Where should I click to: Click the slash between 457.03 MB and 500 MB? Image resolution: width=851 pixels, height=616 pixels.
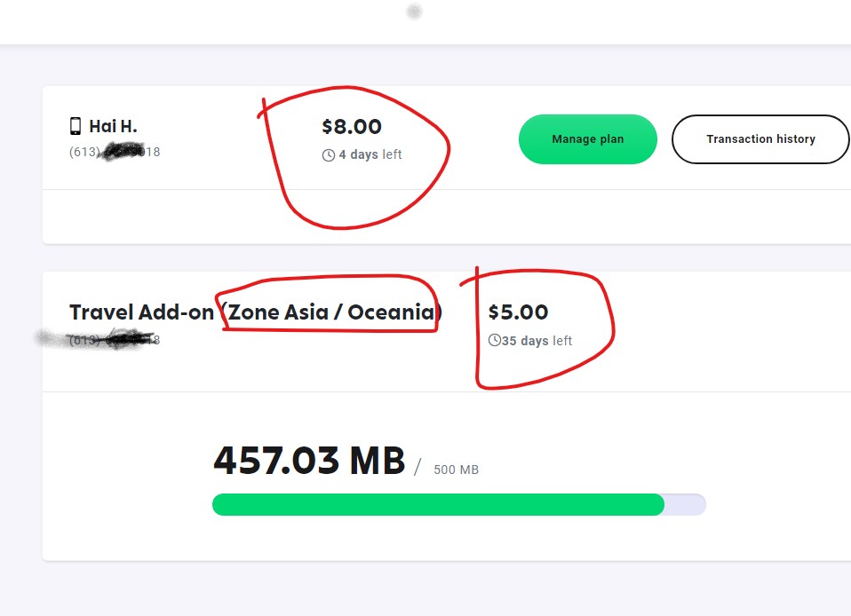coord(418,466)
